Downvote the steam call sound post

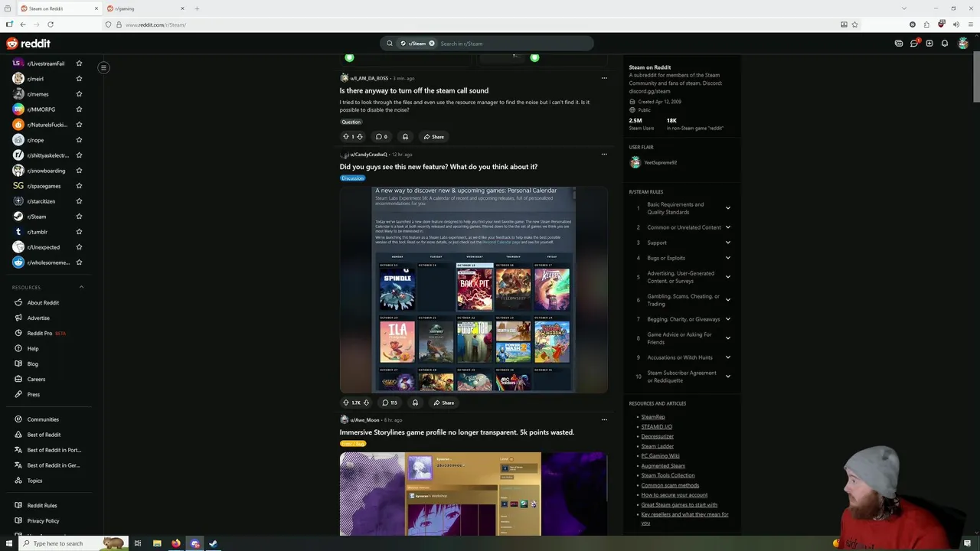coord(360,137)
